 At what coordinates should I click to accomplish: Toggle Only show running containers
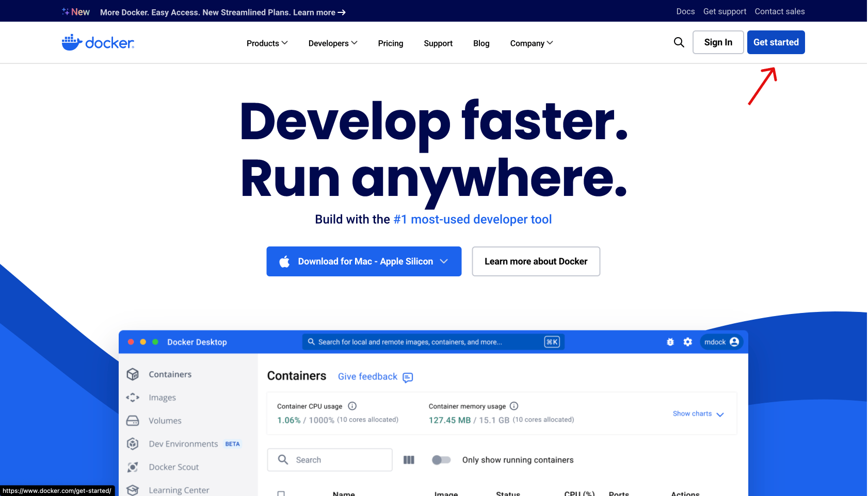pos(441,459)
